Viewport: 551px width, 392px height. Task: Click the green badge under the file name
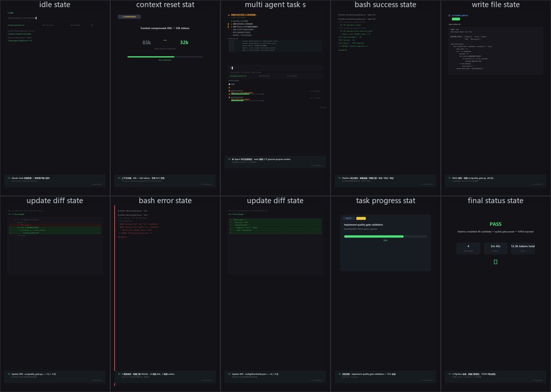(456, 19)
